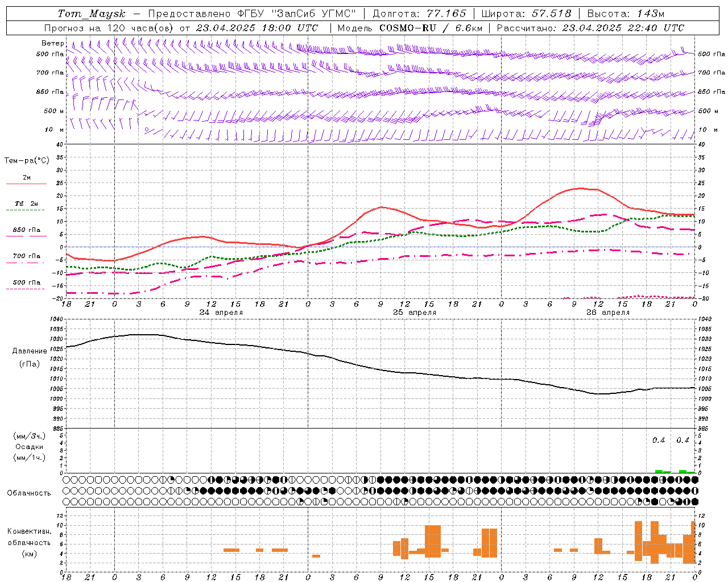Click the line sample under the 2м legend
The width and height of the screenshot is (728, 582).
pos(27,184)
